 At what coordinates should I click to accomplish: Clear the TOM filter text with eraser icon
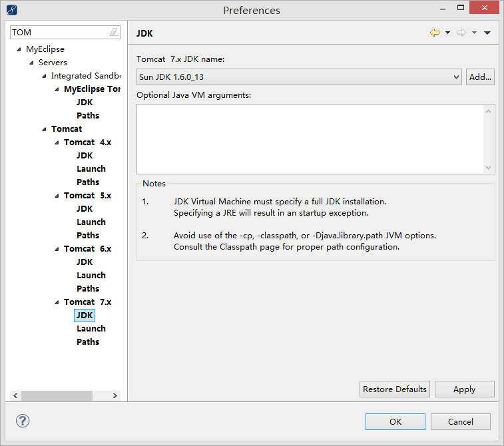tap(114, 32)
